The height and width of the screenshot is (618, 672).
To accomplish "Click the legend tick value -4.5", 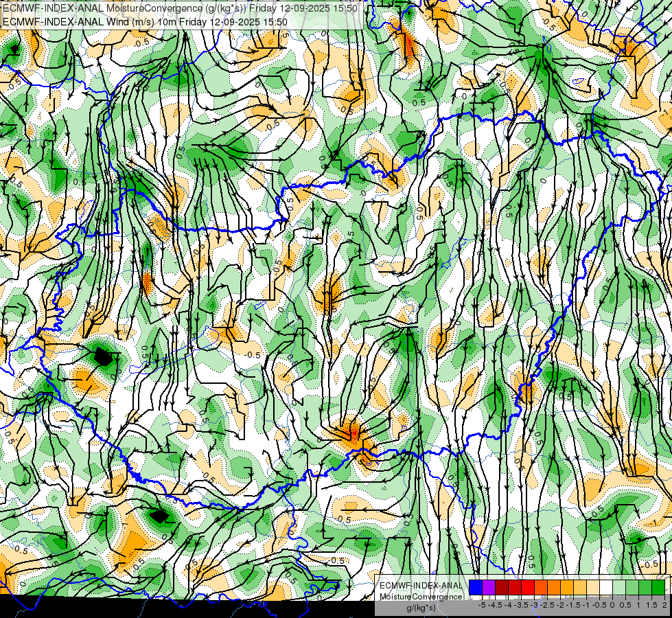I will pos(495,605).
